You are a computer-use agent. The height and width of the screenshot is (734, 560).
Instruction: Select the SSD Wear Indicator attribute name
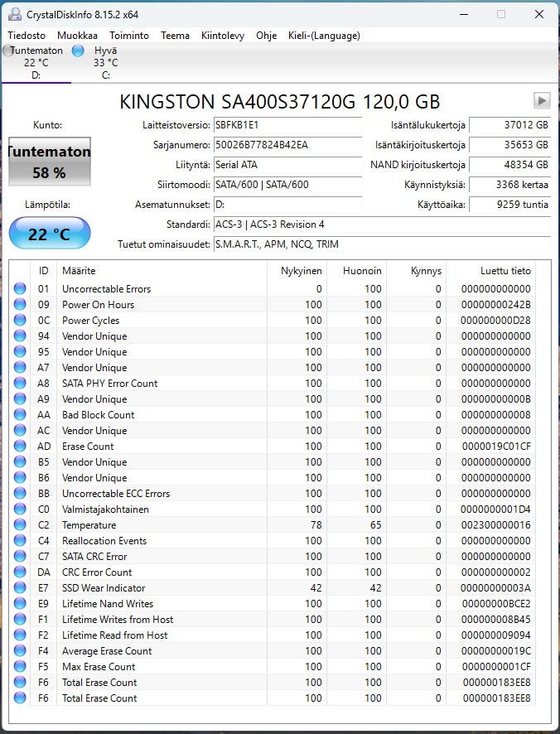coord(104,588)
